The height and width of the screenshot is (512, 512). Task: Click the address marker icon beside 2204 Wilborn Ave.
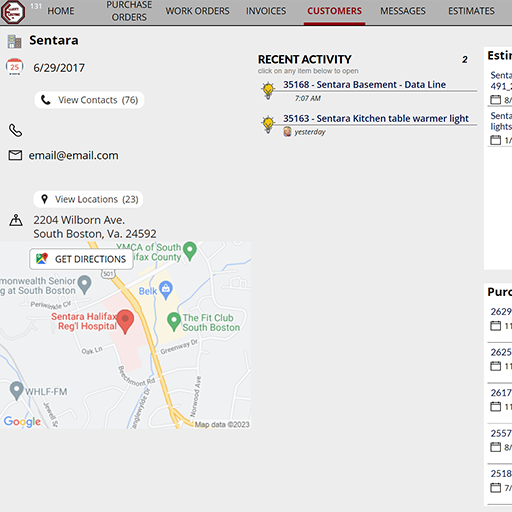[16, 220]
